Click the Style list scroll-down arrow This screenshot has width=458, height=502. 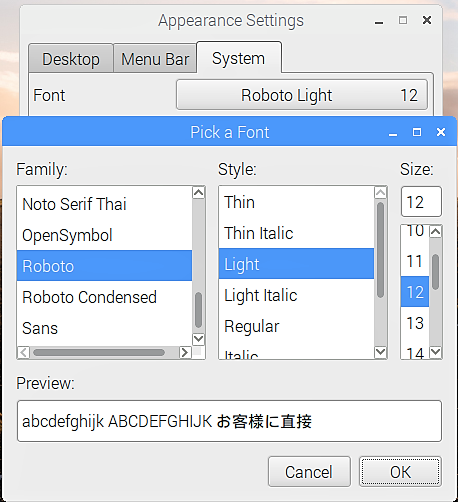380,351
